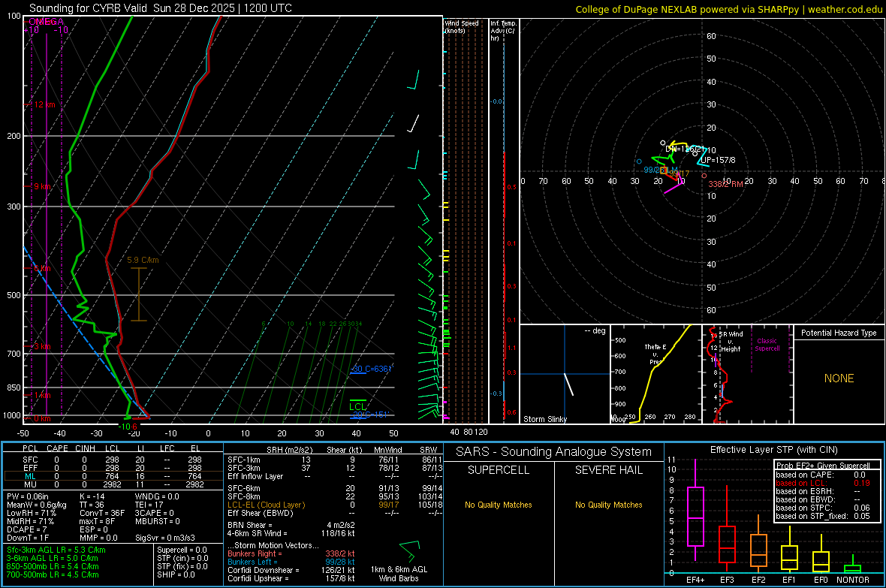Select the '5.9 C/km' lapse rate label

point(143,260)
